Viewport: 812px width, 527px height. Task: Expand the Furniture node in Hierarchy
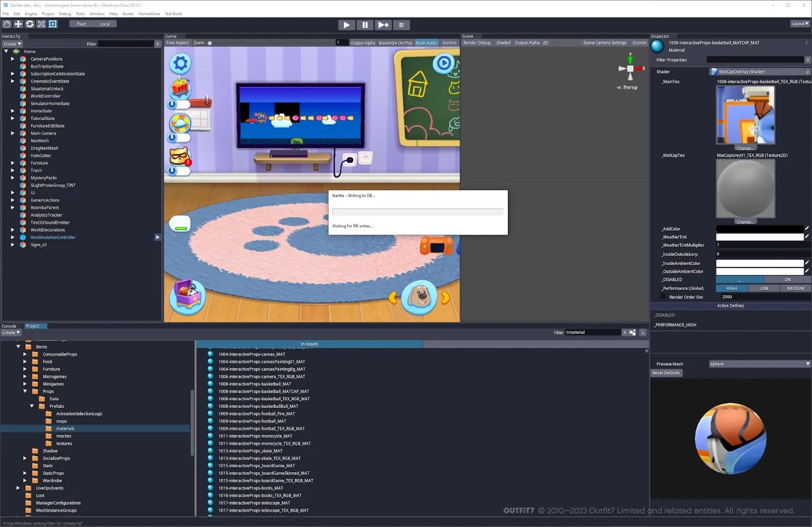[x=13, y=163]
